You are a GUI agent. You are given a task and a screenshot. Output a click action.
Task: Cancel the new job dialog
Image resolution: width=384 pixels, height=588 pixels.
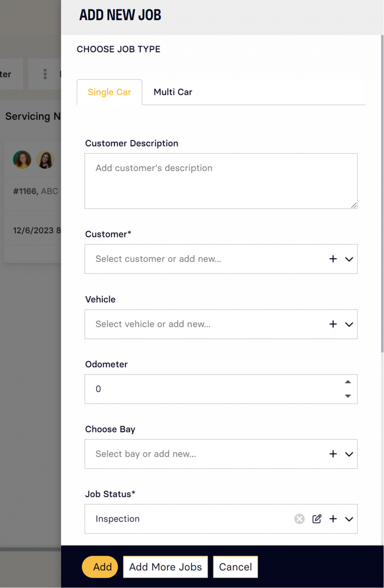coord(235,567)
